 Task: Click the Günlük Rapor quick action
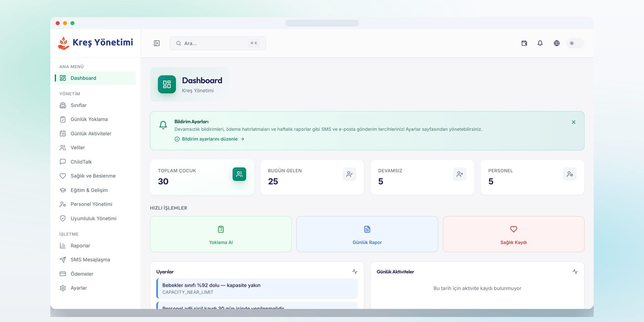pyautogui.click(x=367, y=234)
